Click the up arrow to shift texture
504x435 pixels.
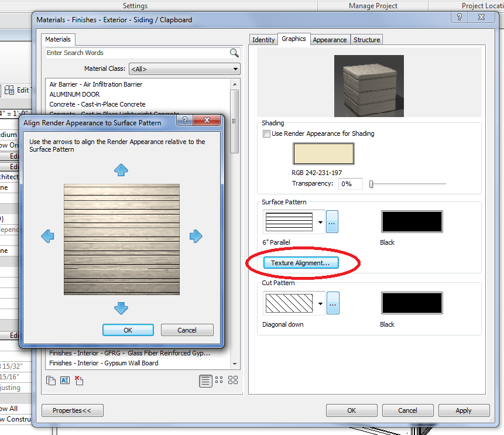click(x=121, y=170)
